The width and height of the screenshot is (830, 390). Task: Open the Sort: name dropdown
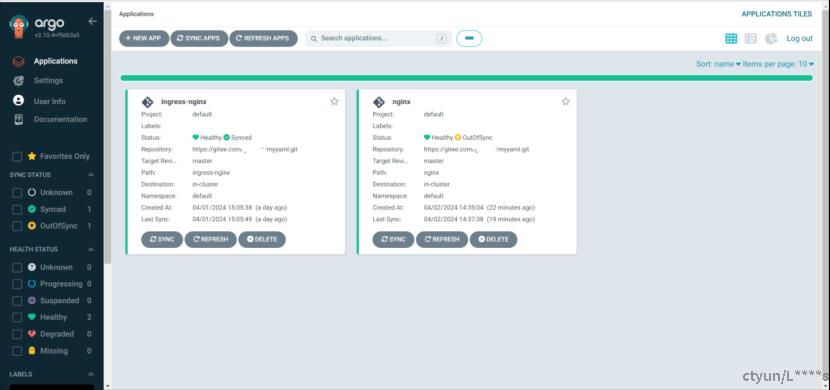[718, 64]
